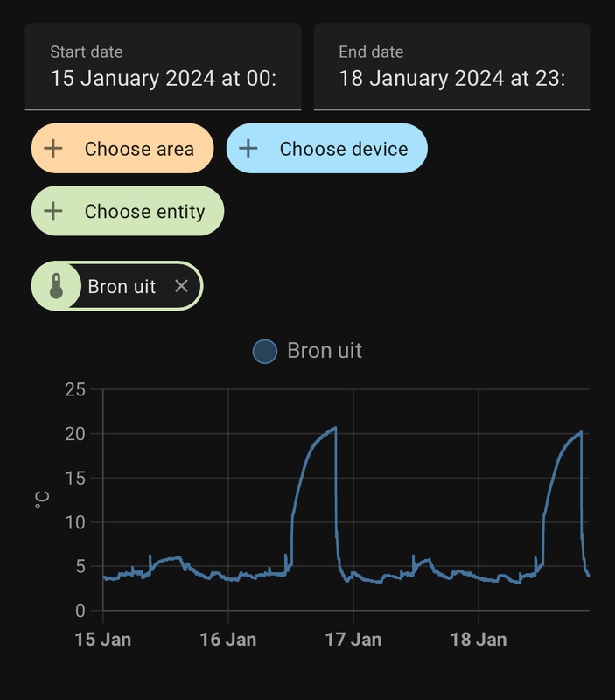Open the Choose entity selector

click(144, 211)
